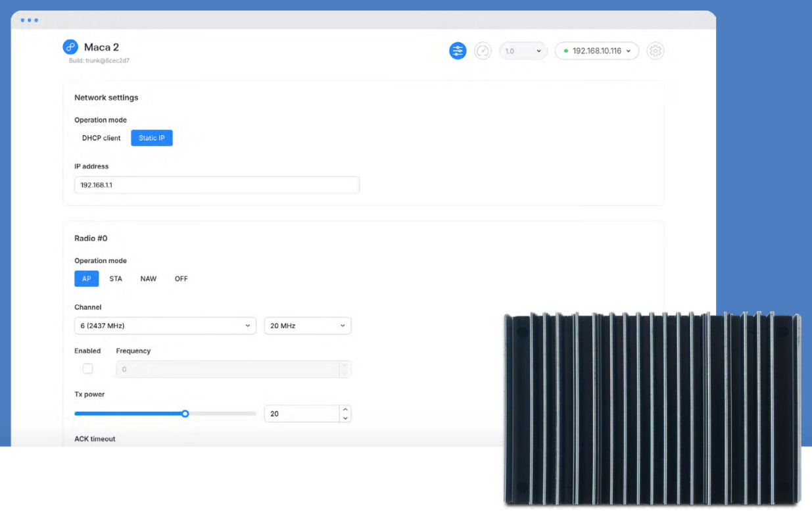
Task: Expand the 1.0 version dropdown
Action: tap(523, 51)
